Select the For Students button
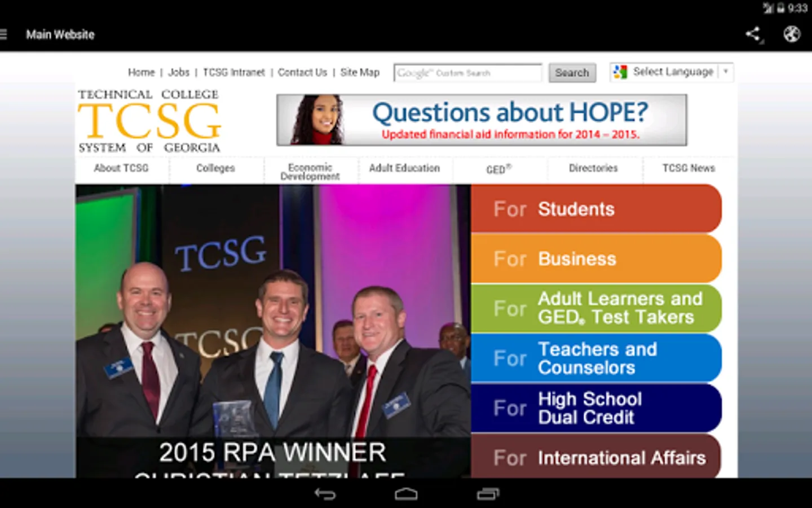This screenshot has height=508, width=812. click(x=596, y=209)
